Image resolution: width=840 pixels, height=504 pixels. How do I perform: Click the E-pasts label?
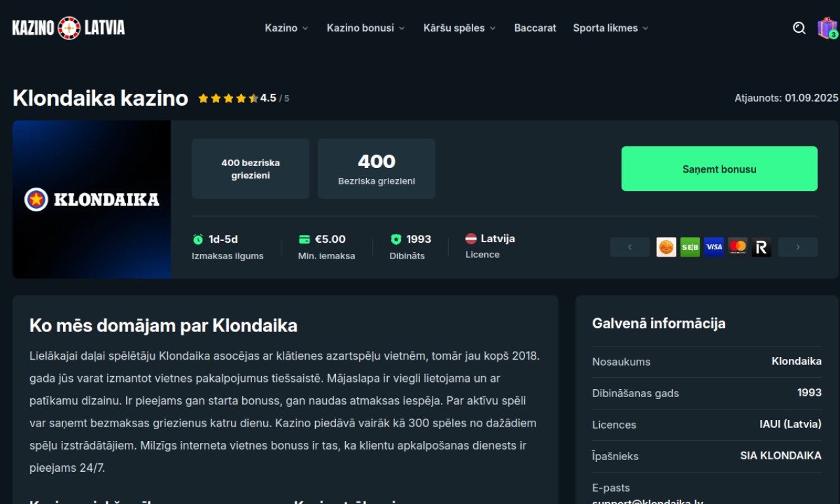tap(611, 488)
